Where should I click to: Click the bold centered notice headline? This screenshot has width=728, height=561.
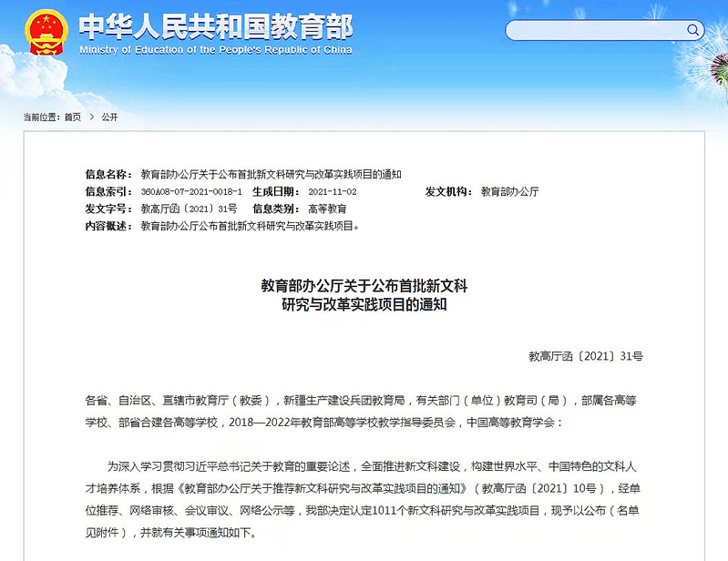pyautogui.click(x=364, y=296)
